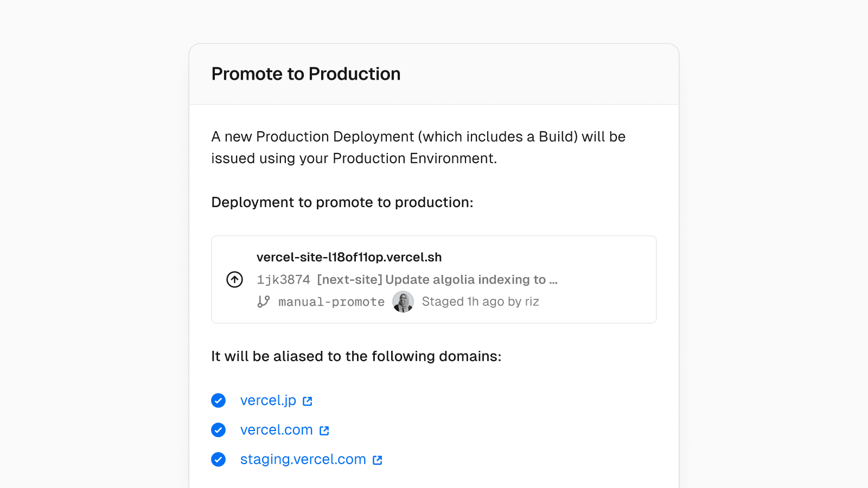This screenshot has width=868, height=488.
Task: Click the "Staged 1h ago by riz" text
Action: point(480,301)
